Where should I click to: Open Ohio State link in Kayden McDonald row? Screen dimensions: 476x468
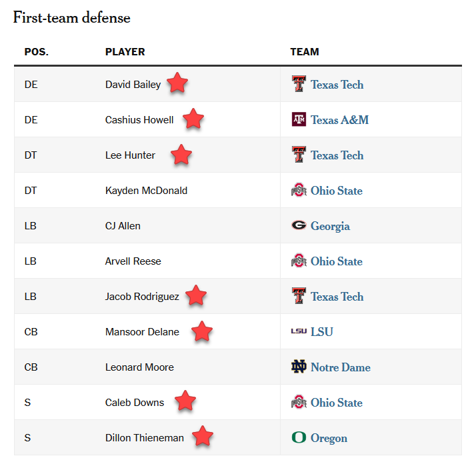coord(336,191)
